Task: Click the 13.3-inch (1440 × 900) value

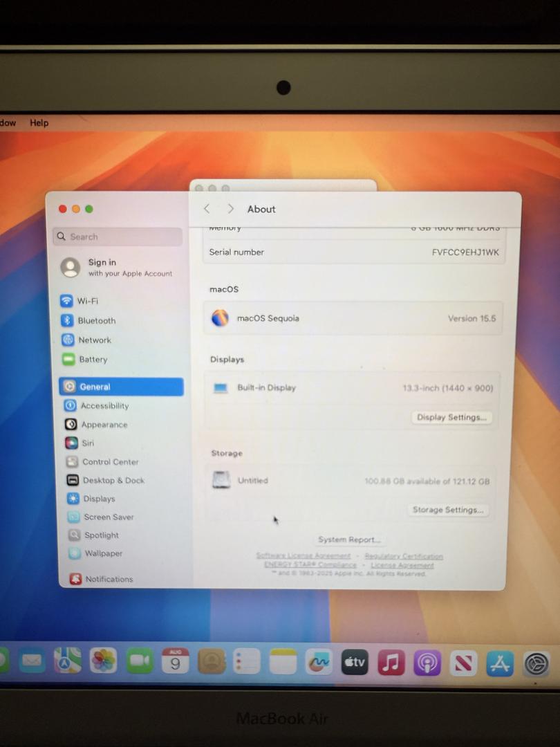Action: click(447, 388)
